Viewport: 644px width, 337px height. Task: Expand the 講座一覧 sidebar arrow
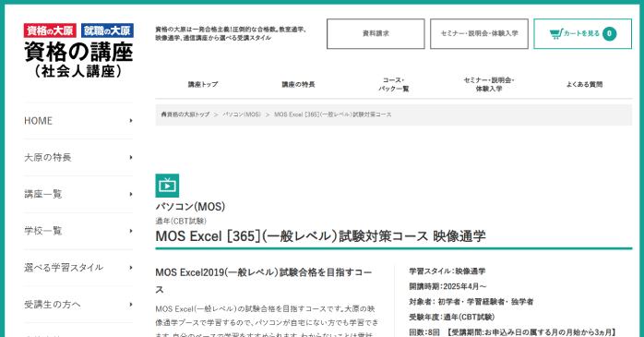point(131,194)
